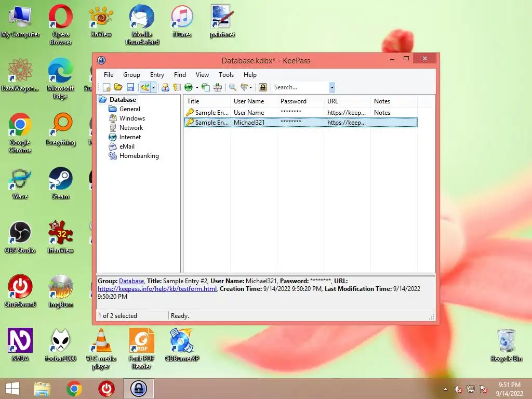Viewport: 532px width, 399px height.
Task: Click the KeePass lock icon in title bar
Action: (101, 60)
